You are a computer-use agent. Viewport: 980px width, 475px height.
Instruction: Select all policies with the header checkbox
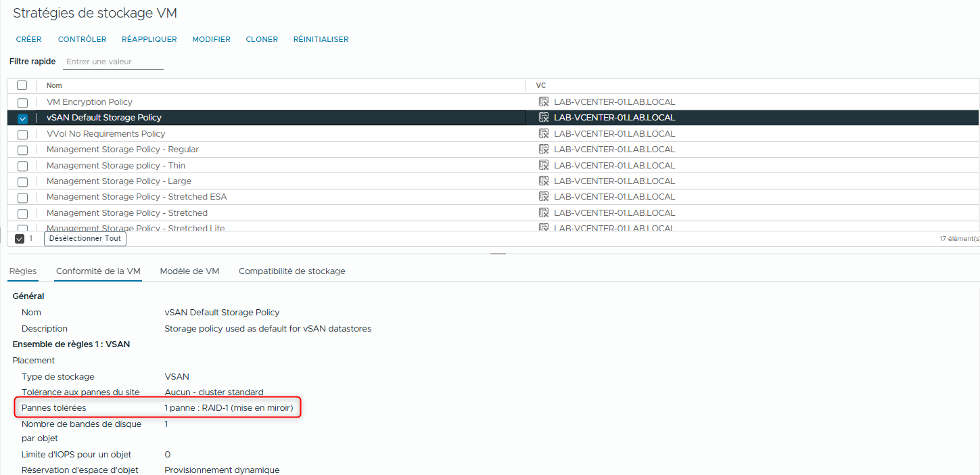click(22, 85)
